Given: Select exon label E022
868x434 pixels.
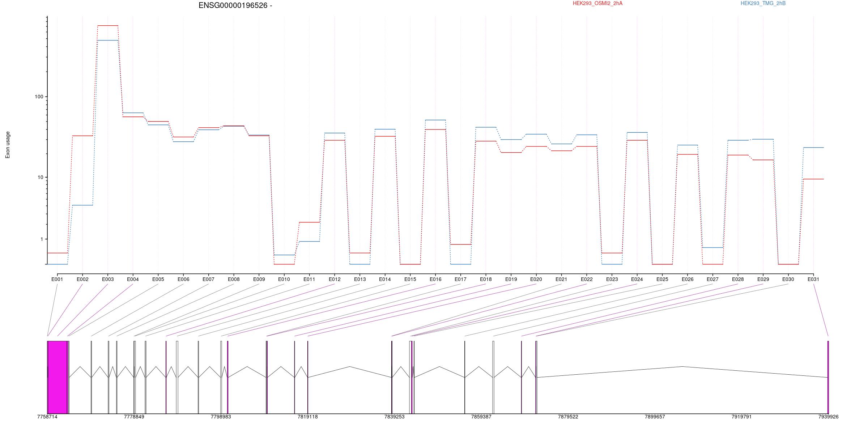Looking at the screenshot, I should pyautogui.click(x=587, y=279).
